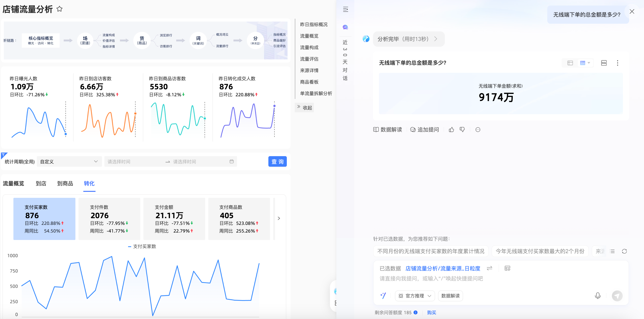Open the three-dot more options menu

(617, 63)
